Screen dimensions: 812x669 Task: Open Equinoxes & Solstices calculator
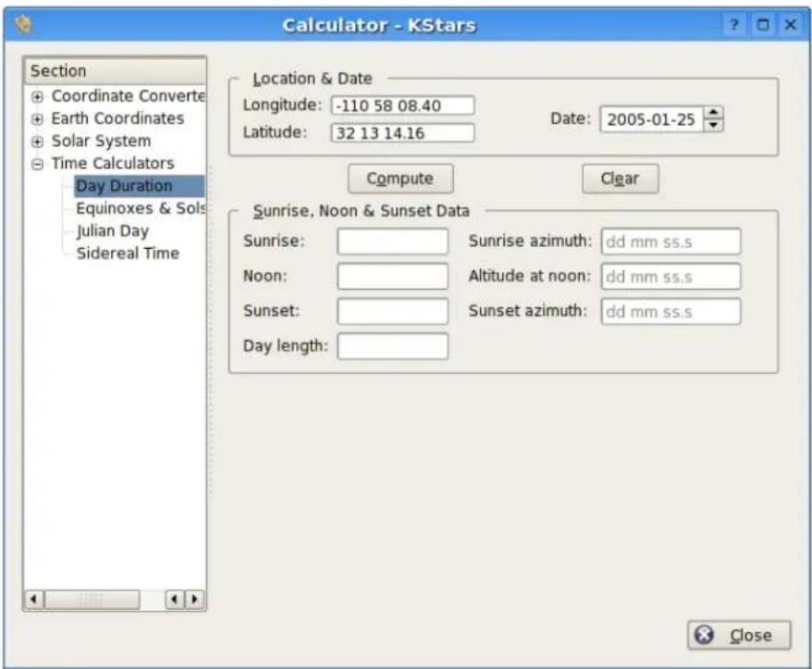pyautogui.click(x=141, y=208)
